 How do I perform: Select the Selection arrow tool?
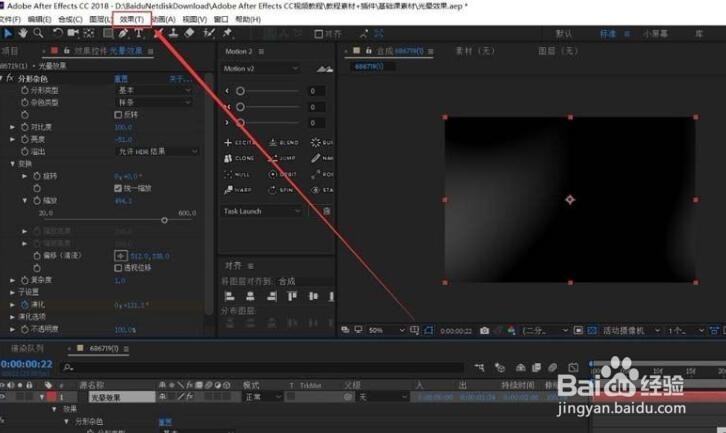pos(8,33)
